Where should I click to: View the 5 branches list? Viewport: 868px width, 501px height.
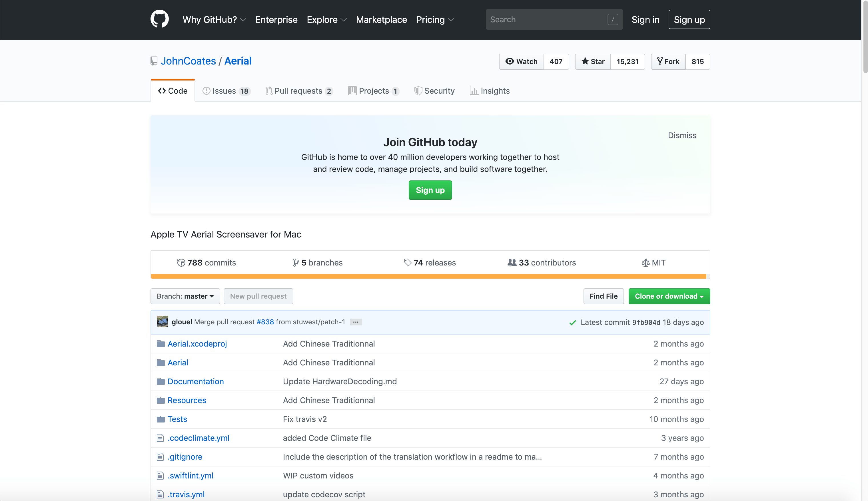318,263
